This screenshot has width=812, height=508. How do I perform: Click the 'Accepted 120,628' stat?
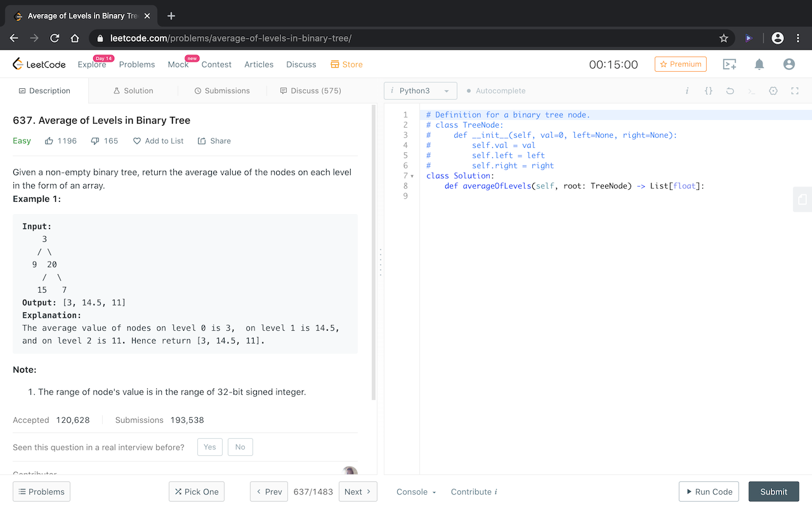click(x=51, y=420)
